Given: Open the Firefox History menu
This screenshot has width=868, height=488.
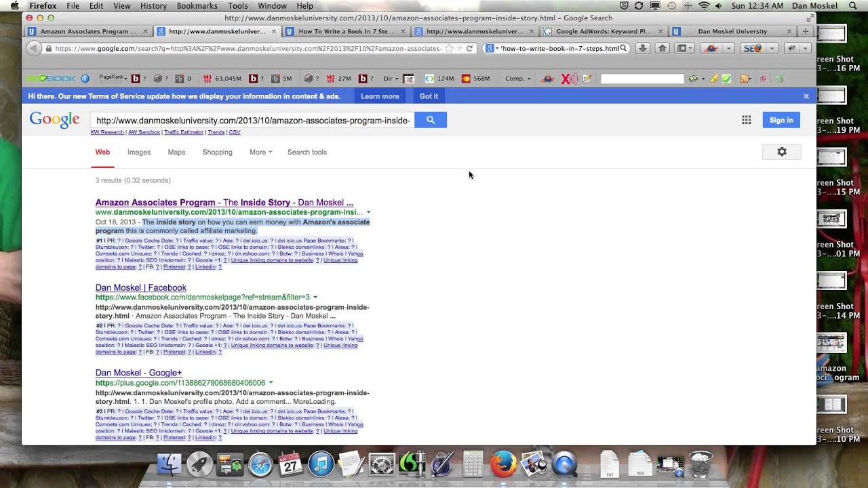Looking at the screenshot, I should coord(153,5).
